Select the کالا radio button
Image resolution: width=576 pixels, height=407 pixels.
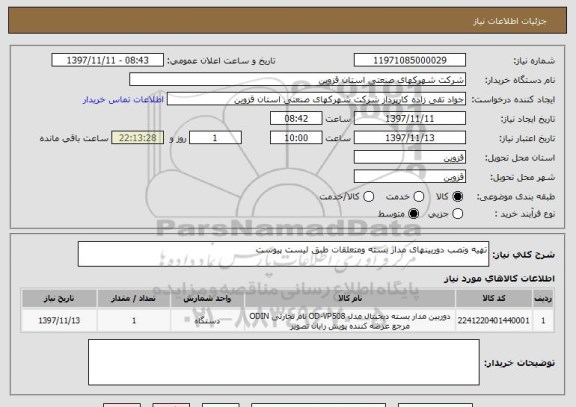tap(457, 197)
